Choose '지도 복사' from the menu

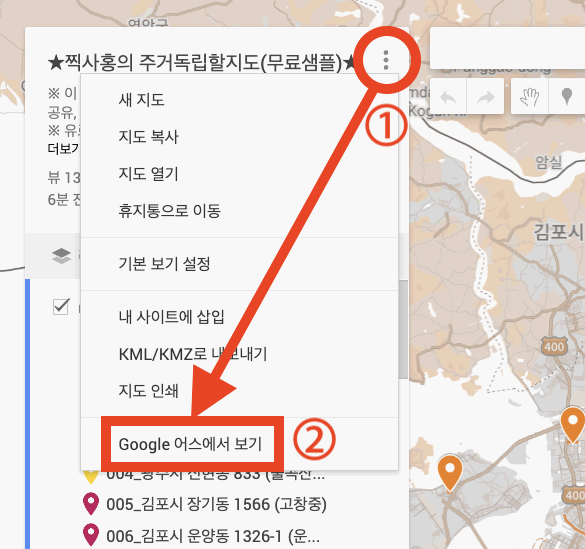[x=239, y=137]
